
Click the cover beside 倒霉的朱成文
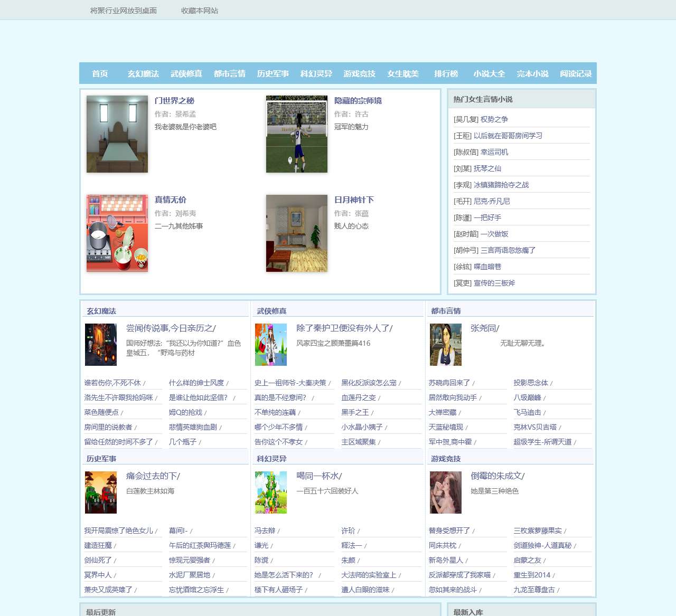point(446,492)
